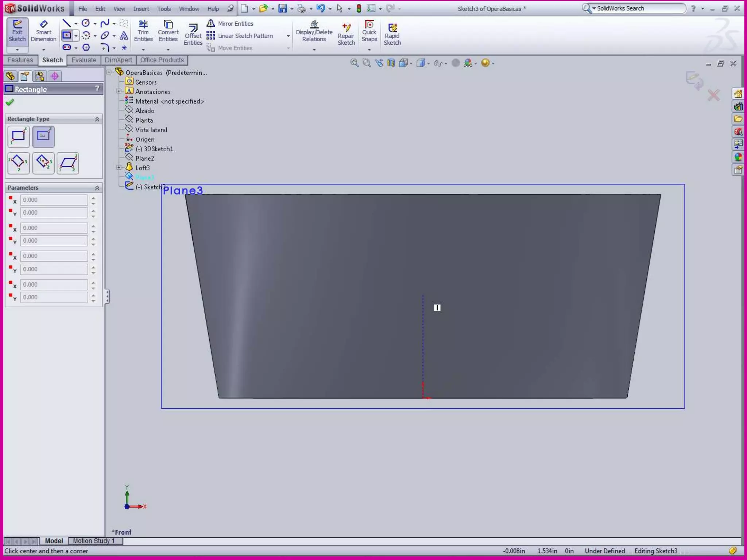747x560 pixels.
Task: Collapse the Parameters section
Action: [x=97, y=188]
